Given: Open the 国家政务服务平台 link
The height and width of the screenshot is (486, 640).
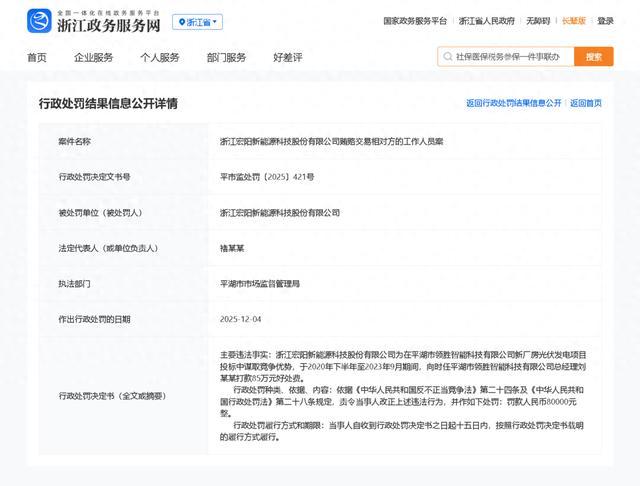Looking at the screenshot, I should click(415, 21).
